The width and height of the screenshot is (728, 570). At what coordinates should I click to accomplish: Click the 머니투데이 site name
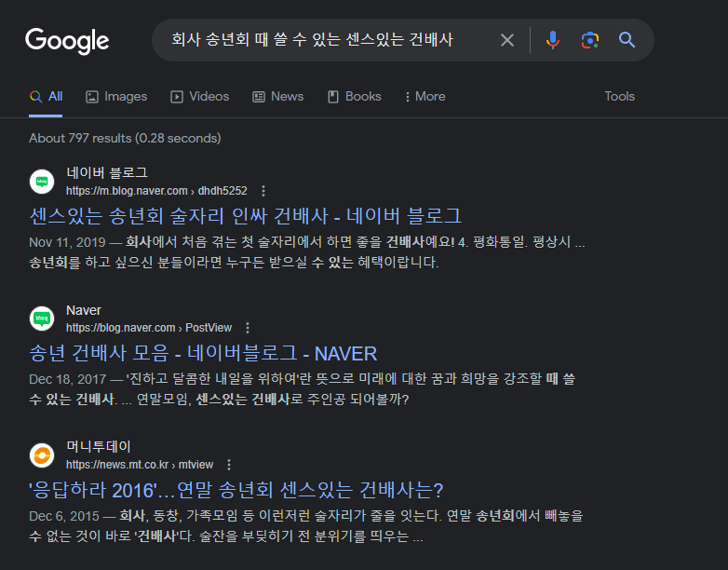99,446
